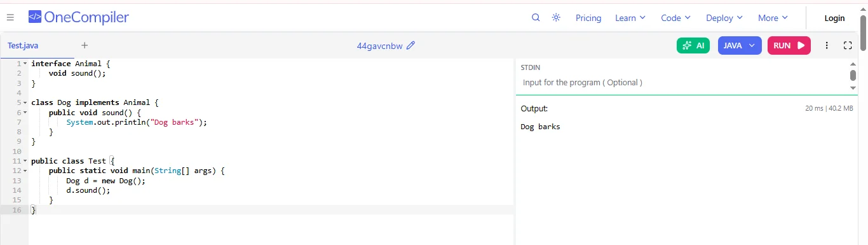Click the "public static void main" line
The image size is (868, 245).
click(x=137, y=171)
